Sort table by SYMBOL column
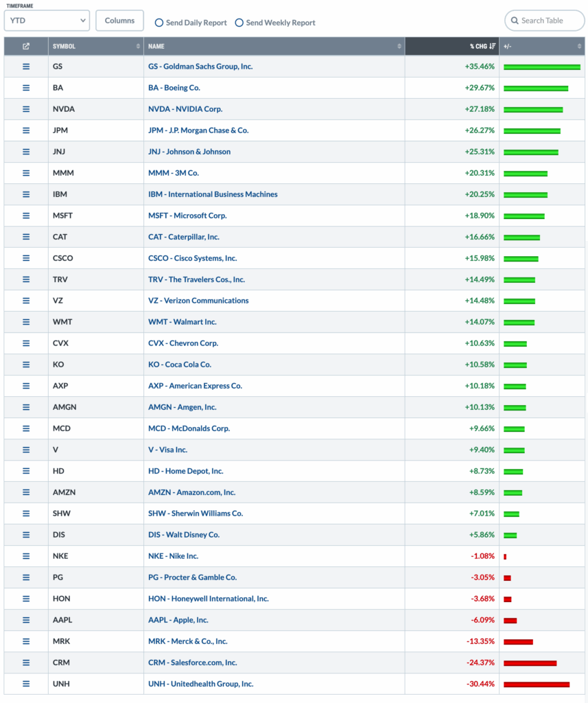This screenshot has width=588, height=703. 96,46
